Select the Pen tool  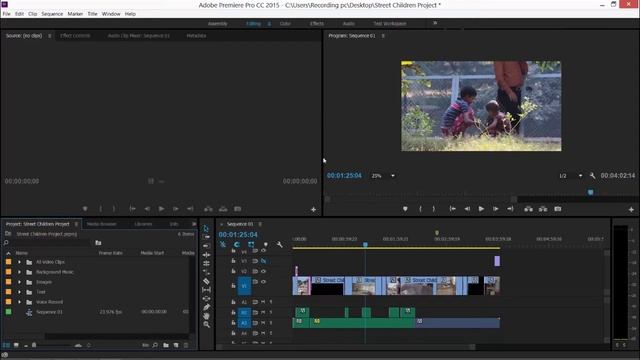pos(207,307)
